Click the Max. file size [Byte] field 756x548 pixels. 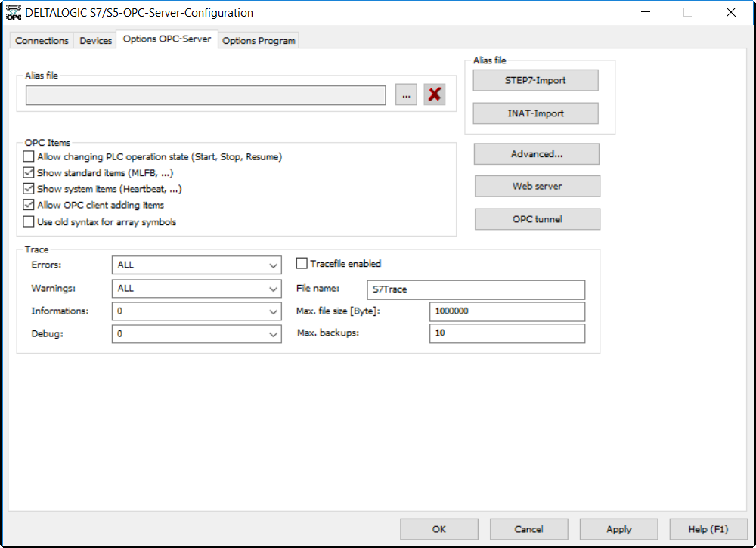pos(507,311)
